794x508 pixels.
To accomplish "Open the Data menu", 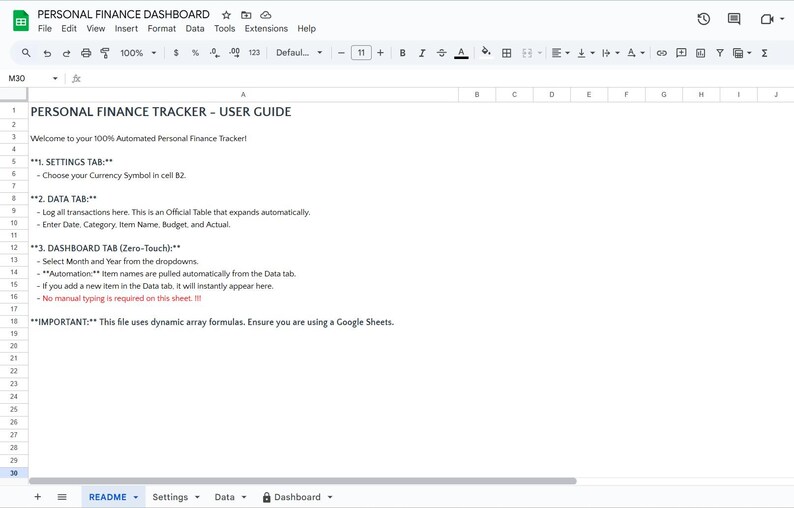I will pos(195,28).
